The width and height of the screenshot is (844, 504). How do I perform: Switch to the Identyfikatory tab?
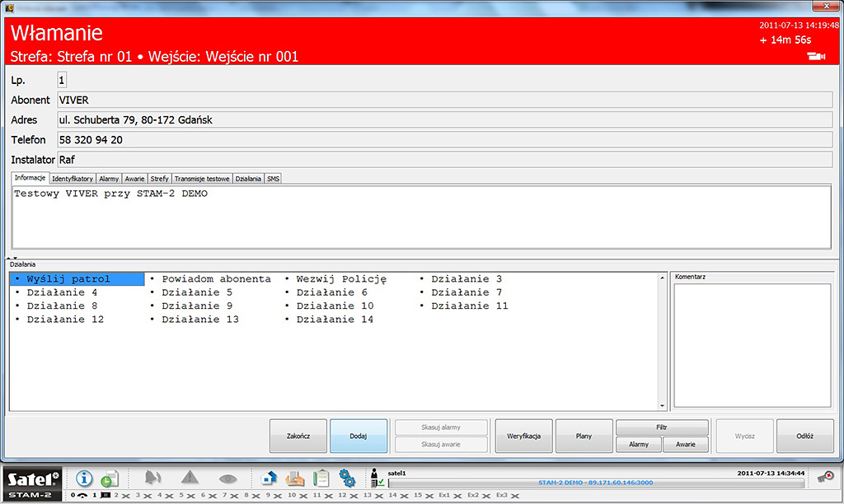73,178
